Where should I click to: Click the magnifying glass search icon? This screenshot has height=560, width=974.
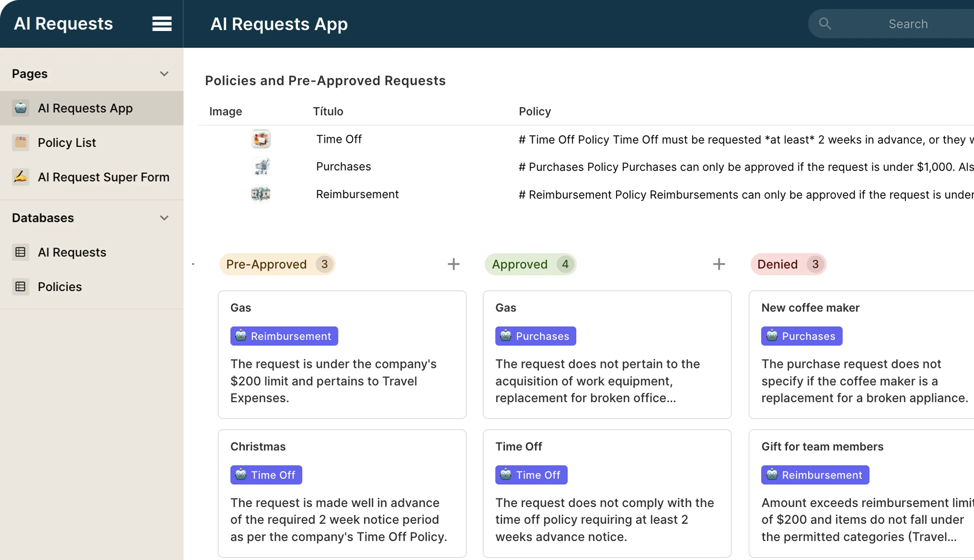coord(825,23)
